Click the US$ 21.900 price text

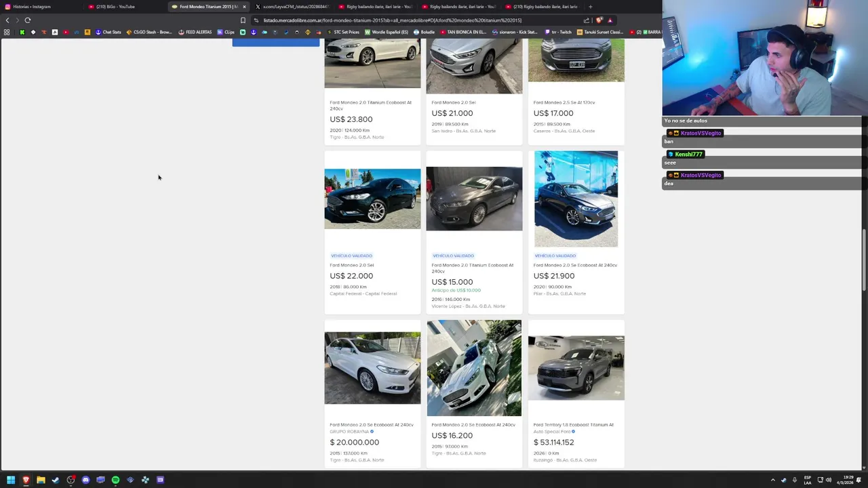coord(554,276)
